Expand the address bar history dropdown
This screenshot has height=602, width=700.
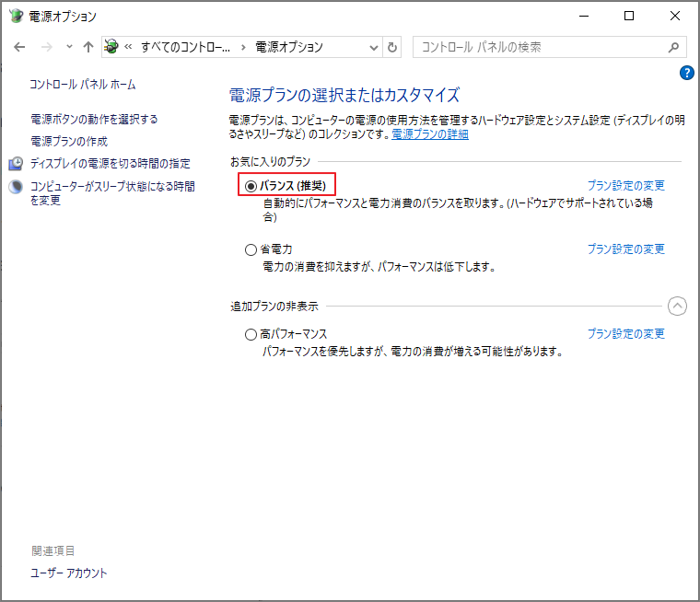click(x=374, y=47)
